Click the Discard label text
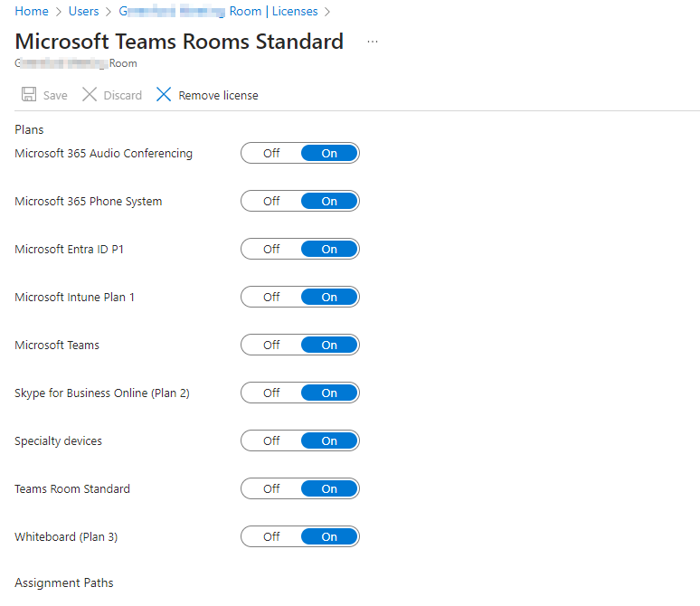Viewport: 700px width, 606px height. (122, 95)
